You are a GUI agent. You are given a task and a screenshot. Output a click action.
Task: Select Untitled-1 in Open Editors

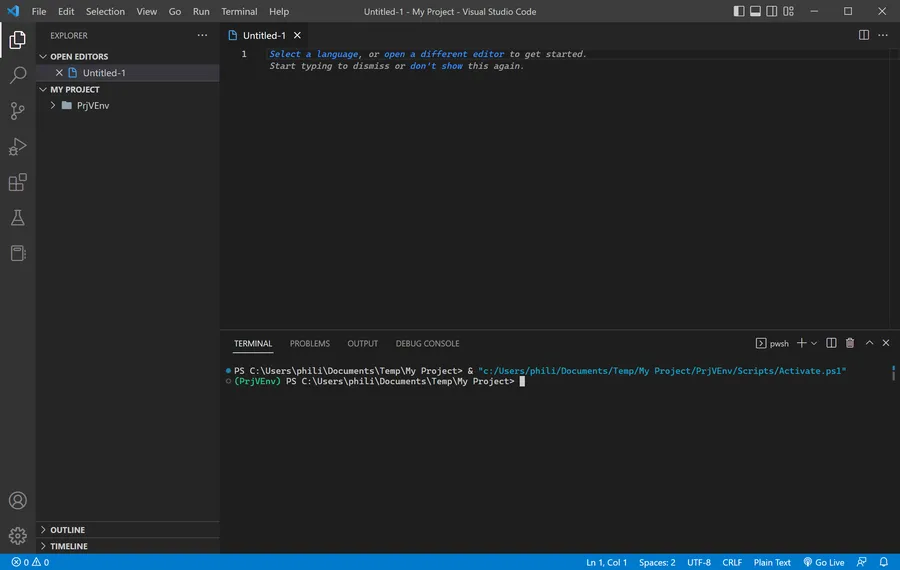(127, 73)
